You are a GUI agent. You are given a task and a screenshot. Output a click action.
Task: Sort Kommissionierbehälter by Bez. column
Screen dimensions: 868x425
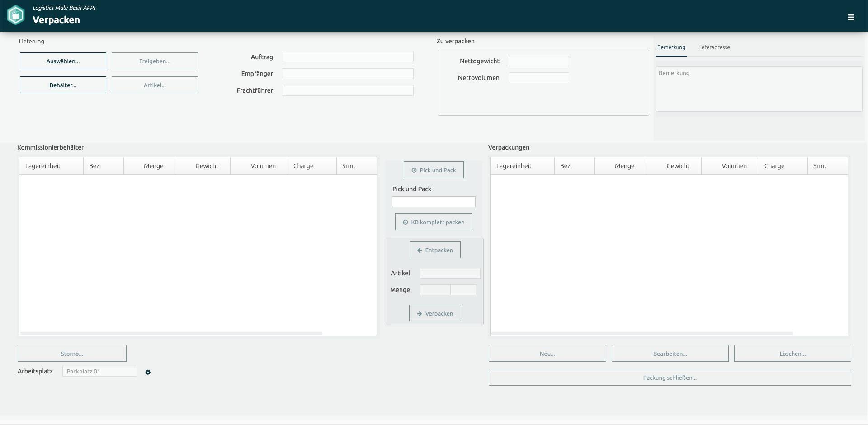point(104,166)
